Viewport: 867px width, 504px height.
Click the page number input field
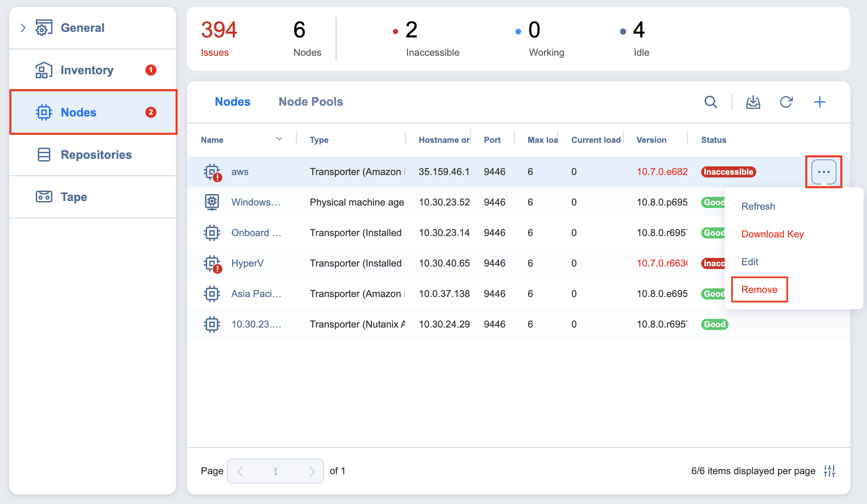click(275, 471)
